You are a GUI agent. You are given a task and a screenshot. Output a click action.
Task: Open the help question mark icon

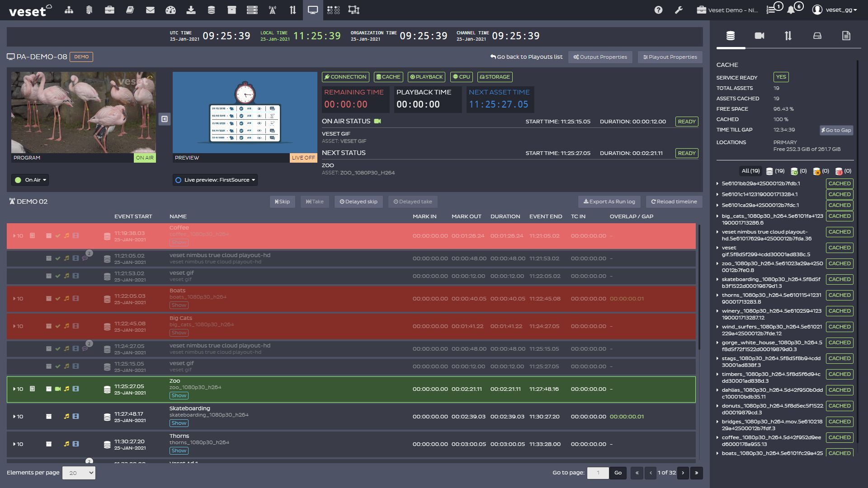point(658,10)
